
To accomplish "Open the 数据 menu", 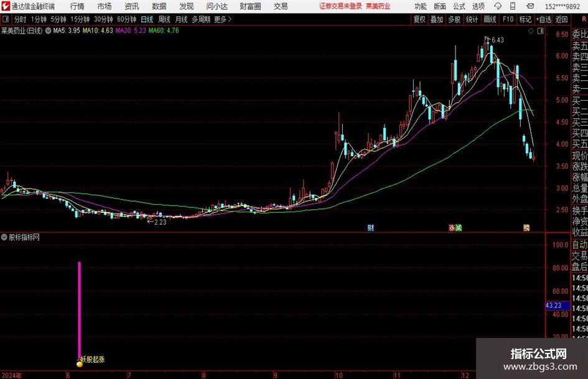I will [x=159, y=6].
